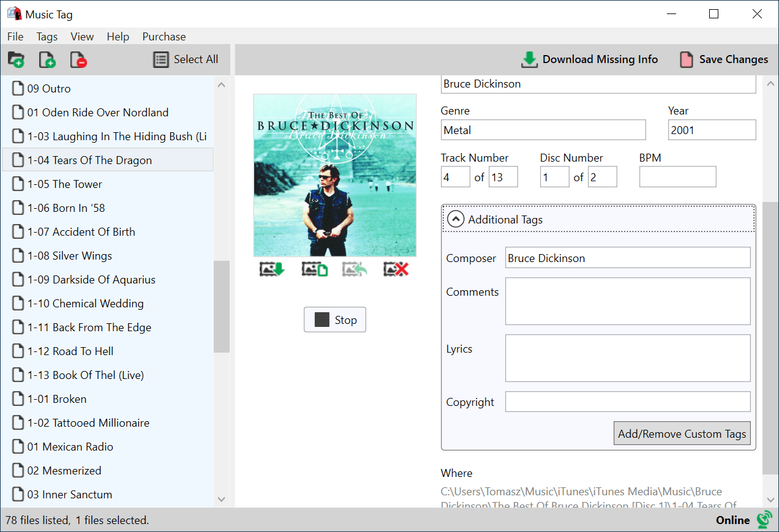The width and height of the screenshot is (779, 532).
Task: Select 01 Mexican Radio
Action: [107, 447]
